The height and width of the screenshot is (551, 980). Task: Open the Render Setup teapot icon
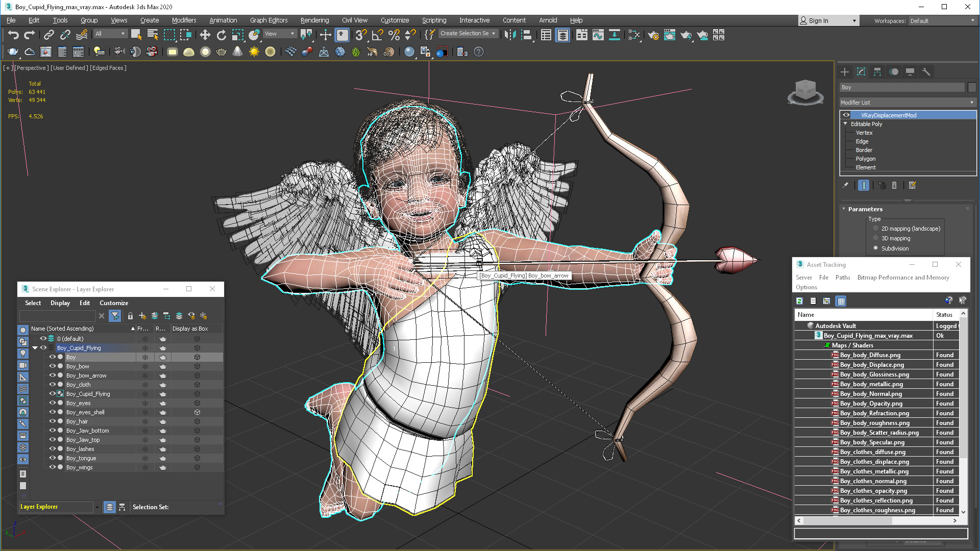653,35
